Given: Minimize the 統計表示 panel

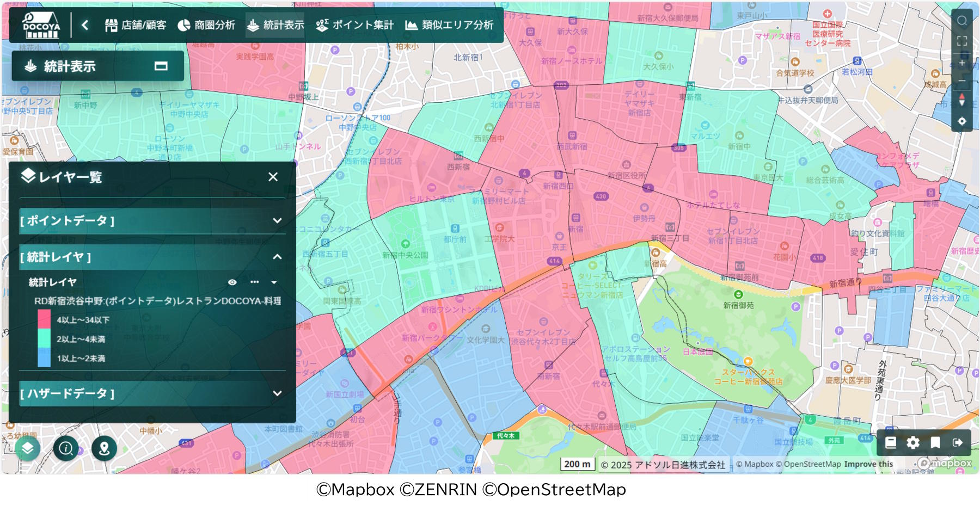Looking at the screenshot, I should (x=161, y=66).
